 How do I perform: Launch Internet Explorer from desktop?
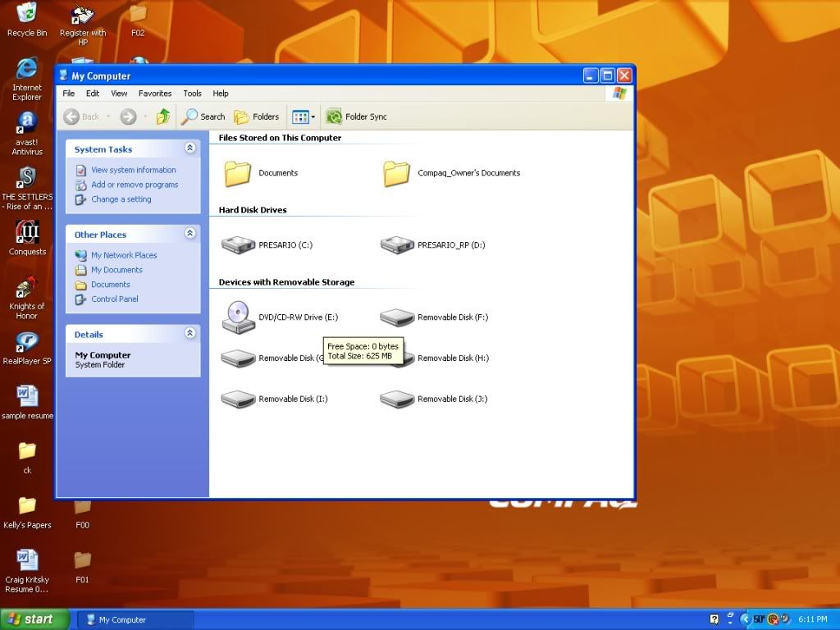point(27,80)
